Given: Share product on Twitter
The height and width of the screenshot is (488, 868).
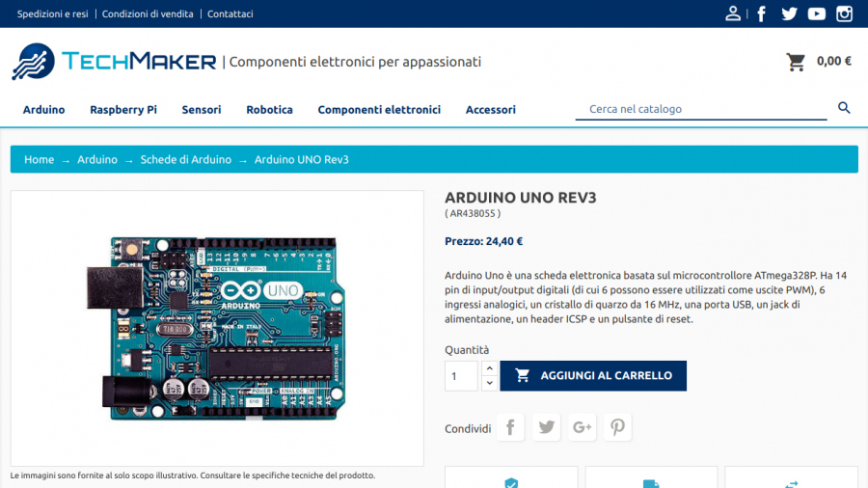Looking at the screenshot, I should click(x=547, y=427).
